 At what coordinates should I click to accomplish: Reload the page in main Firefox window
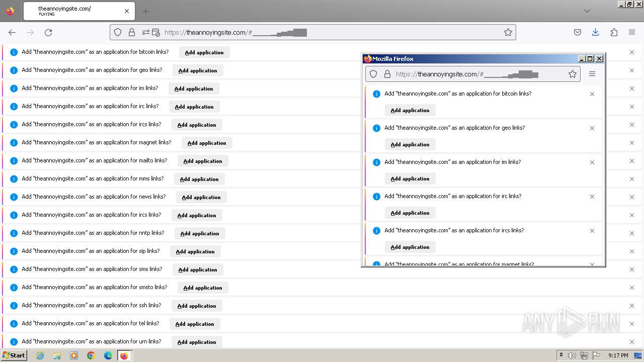(48, 32)
